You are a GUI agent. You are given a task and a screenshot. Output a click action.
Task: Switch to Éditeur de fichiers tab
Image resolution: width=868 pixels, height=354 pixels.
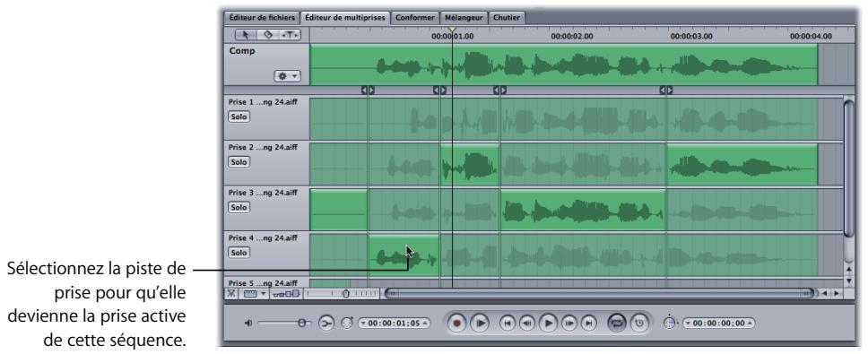pyautogui.click(x=263, y=18)
